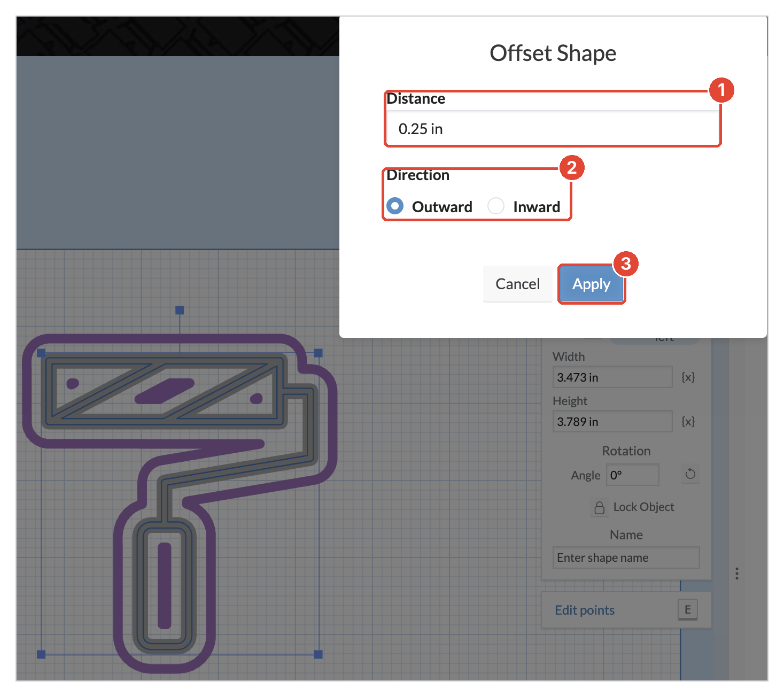This screenshot has height=697, width=784.
Task: Click the bottom-left selection handle
Action: [x=41, y=654]
